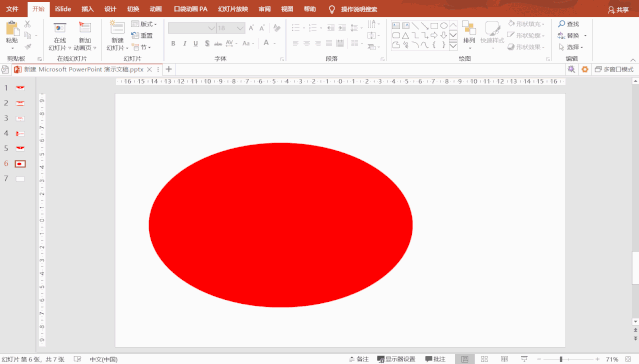The height and width of the screenshot is (364, 639).
Task: Click the Strikethrough abc icon
Action: [218, 43]
